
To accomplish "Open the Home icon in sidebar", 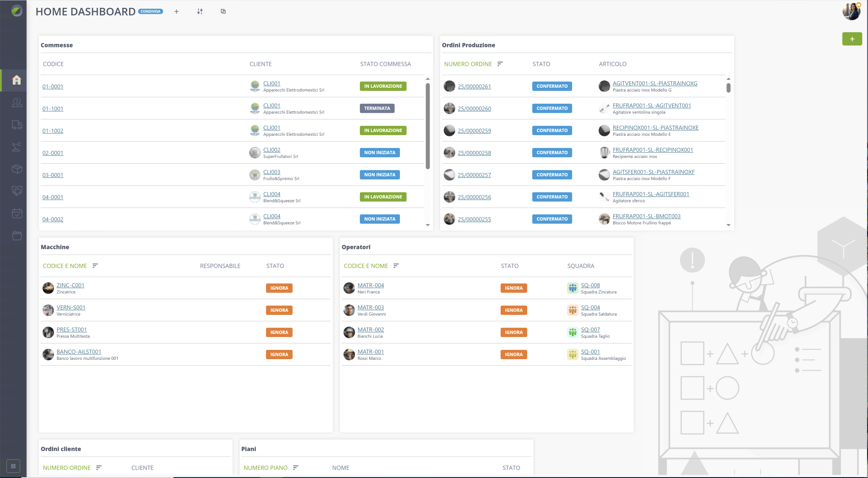I will [x=16, y=80].
